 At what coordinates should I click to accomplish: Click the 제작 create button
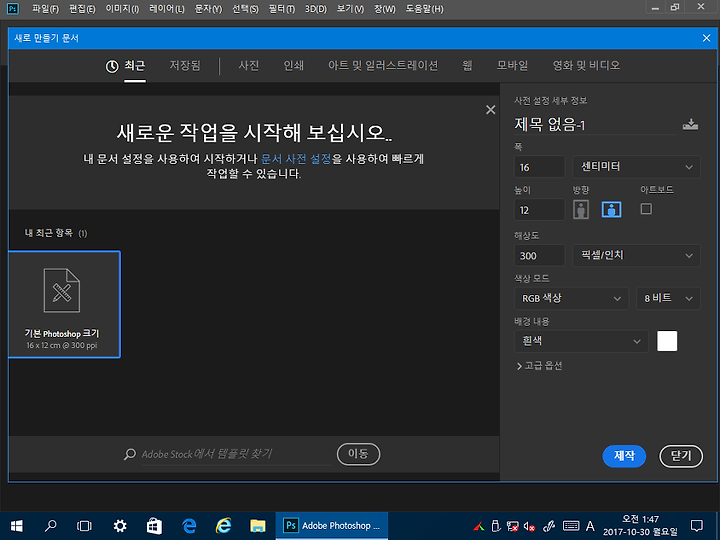(x=624, y=456)
